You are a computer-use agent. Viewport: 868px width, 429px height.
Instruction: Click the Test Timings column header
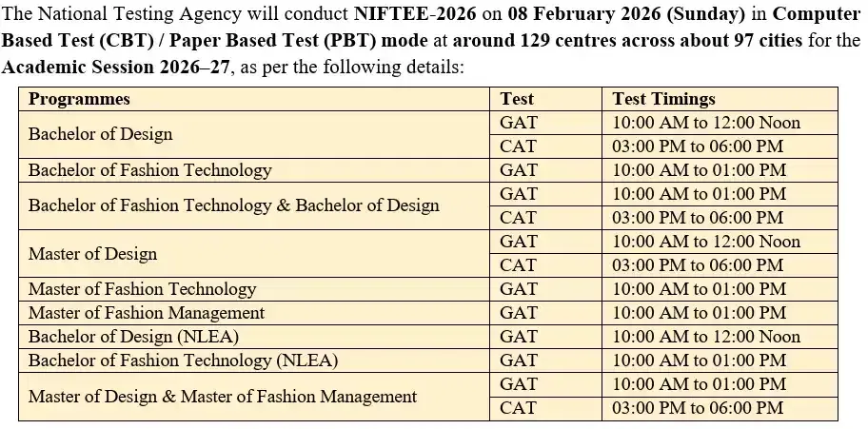point(663,99)
